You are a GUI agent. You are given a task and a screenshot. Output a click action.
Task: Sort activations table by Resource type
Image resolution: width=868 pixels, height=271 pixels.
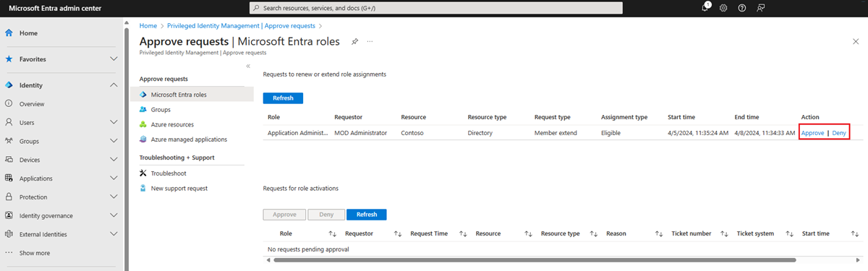pos(594,234)
